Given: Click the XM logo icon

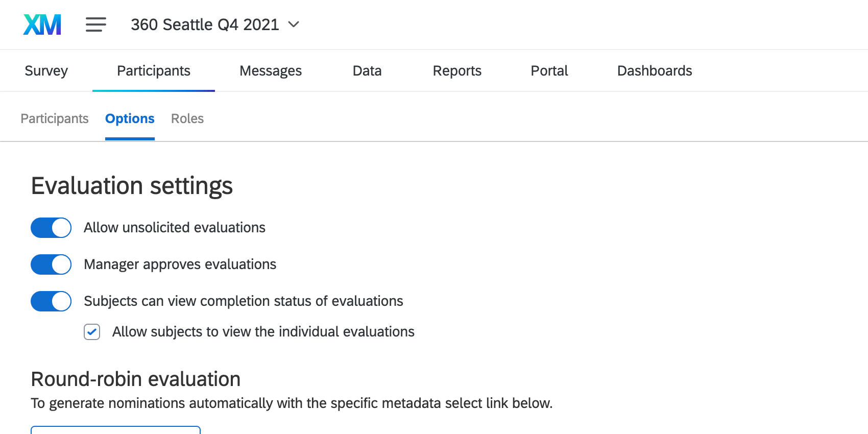Looking at the screenshot, I should click(x=42, y=25).
